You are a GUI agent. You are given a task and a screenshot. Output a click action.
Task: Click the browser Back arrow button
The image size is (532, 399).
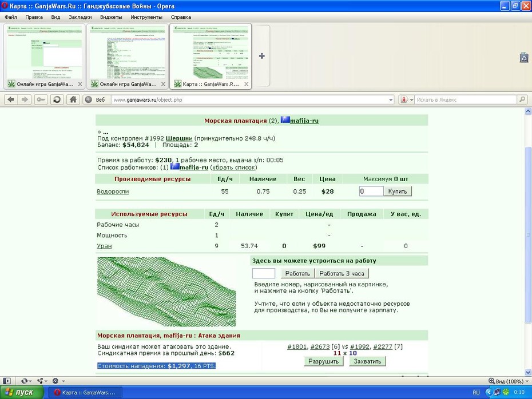click(x=11, y=99)
